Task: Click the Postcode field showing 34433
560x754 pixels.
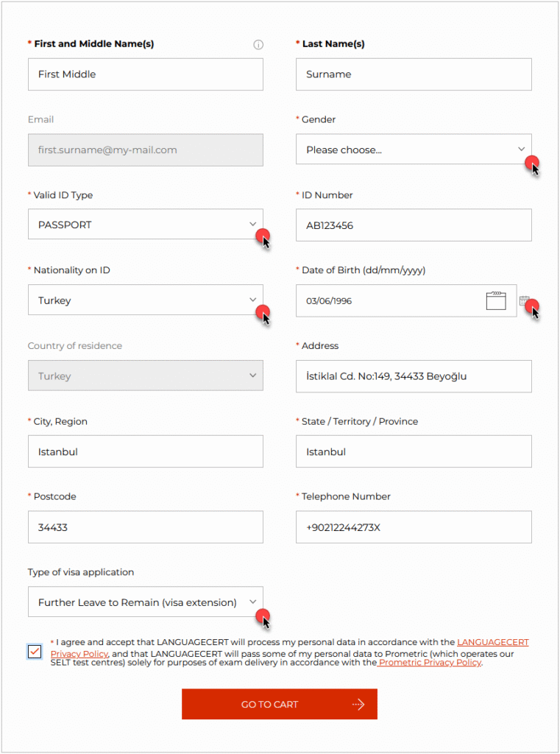Action: pyautogui.click(x=146, y=527)
